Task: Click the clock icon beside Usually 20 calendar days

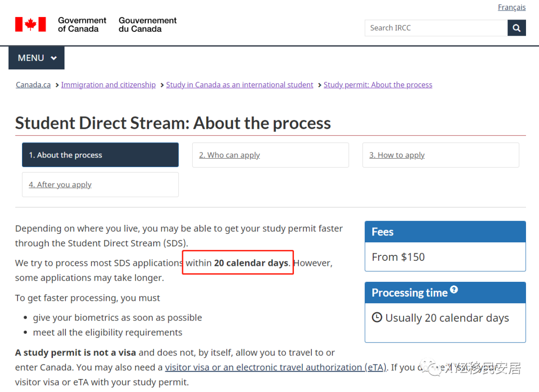Action: pos(377,317)
